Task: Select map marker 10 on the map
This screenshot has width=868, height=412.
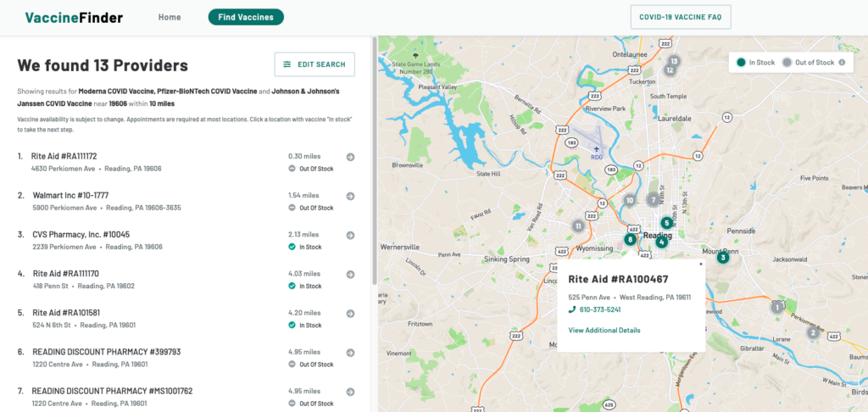Action: coord(629,201)
